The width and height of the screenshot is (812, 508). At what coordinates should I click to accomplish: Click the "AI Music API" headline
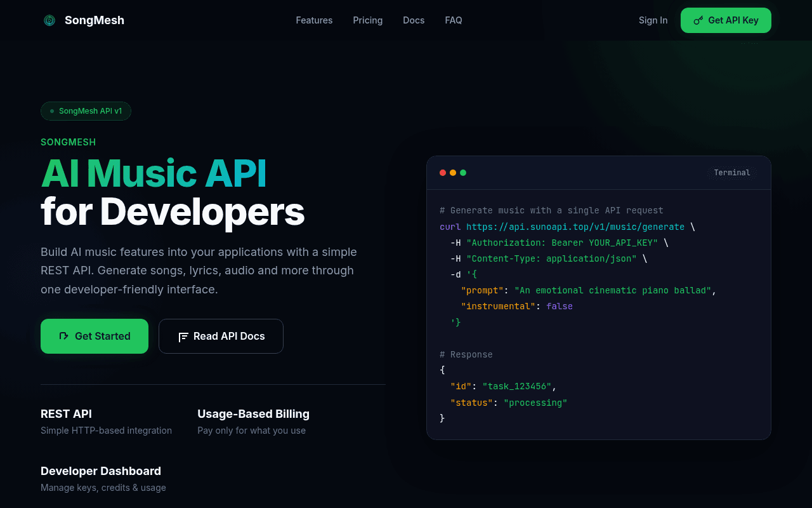coord(154,173)
